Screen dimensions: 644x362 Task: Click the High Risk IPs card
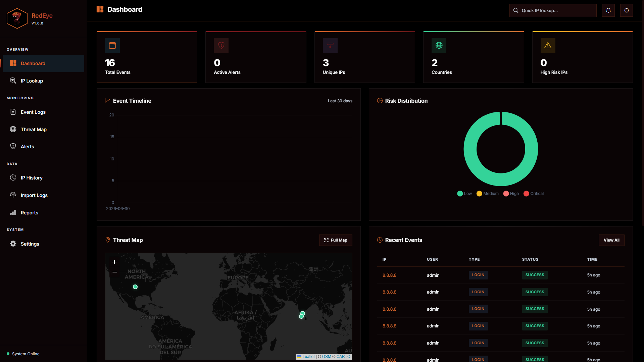click(583, 57)
